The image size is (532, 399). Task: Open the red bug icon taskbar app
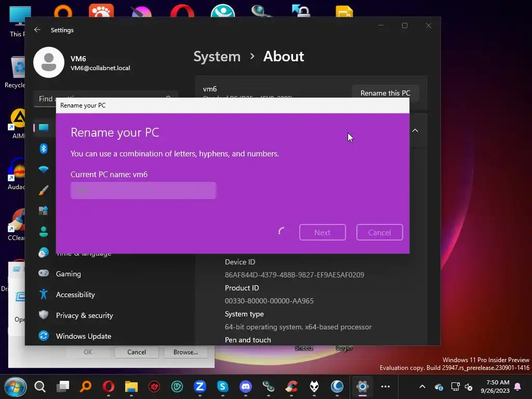[154, 387]
